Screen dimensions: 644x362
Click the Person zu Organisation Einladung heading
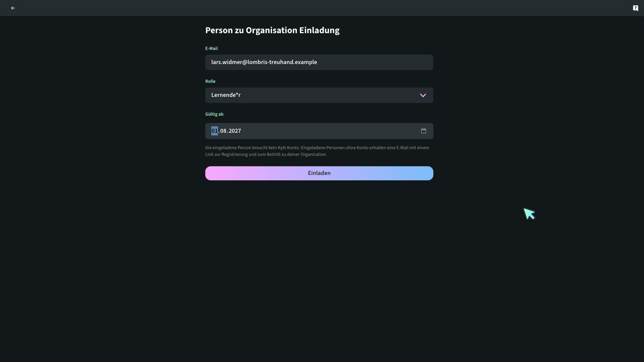tap(272, 30)
